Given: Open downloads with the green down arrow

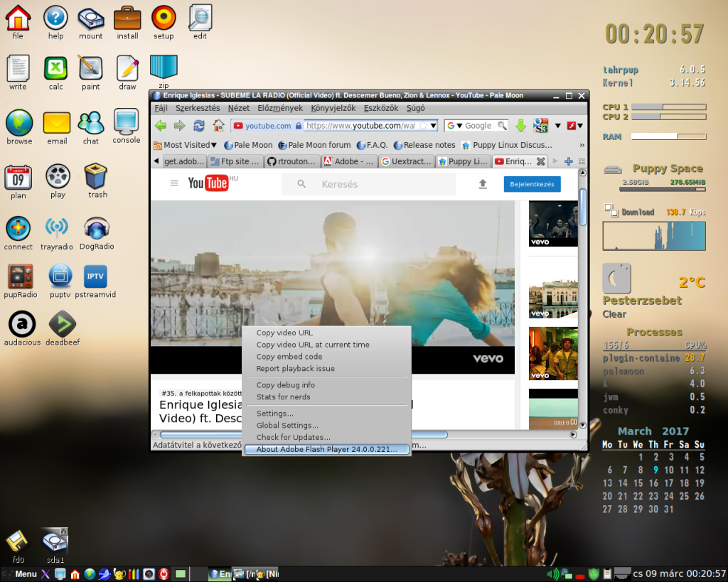Looking at the screenshot, I should 520,126.
